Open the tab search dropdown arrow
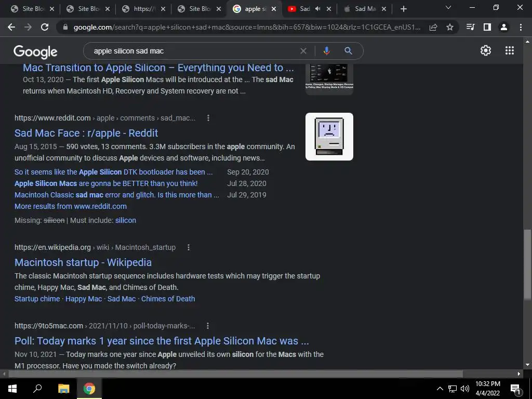The width and height of the screenshot is (532, 399). 448,7
